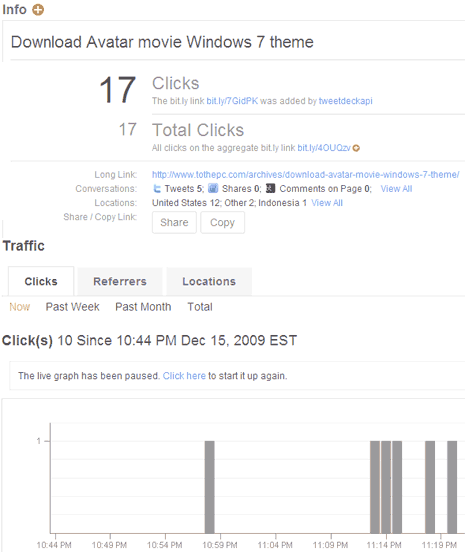Screen dimensions: 465x552
Task: Click the Copy button
Action: (222, 222)
